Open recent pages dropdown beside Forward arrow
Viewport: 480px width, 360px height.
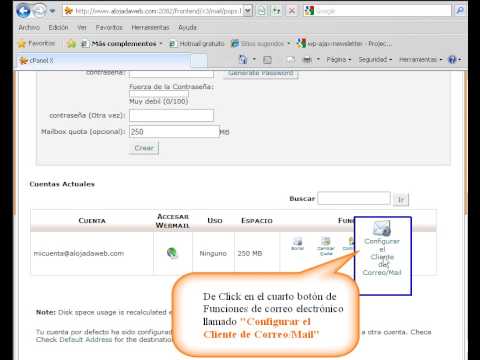(x=52, y=11)
